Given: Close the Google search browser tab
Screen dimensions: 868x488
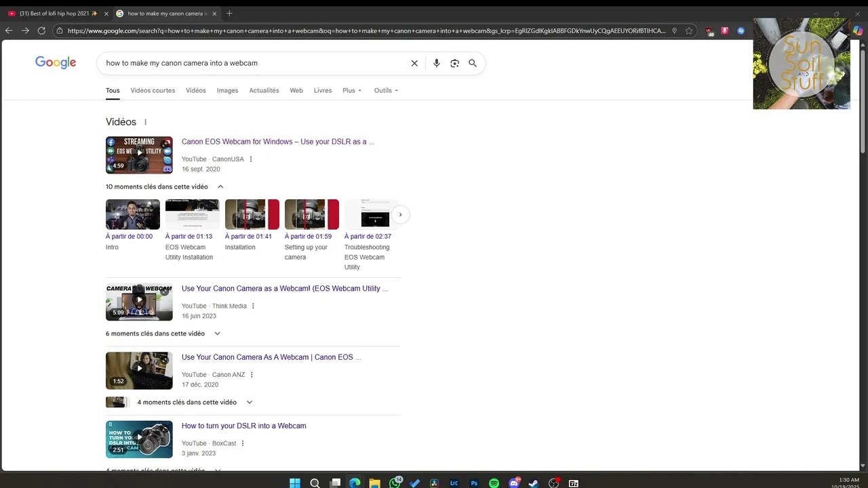Looking at the screenshot, I should [214, 14].
